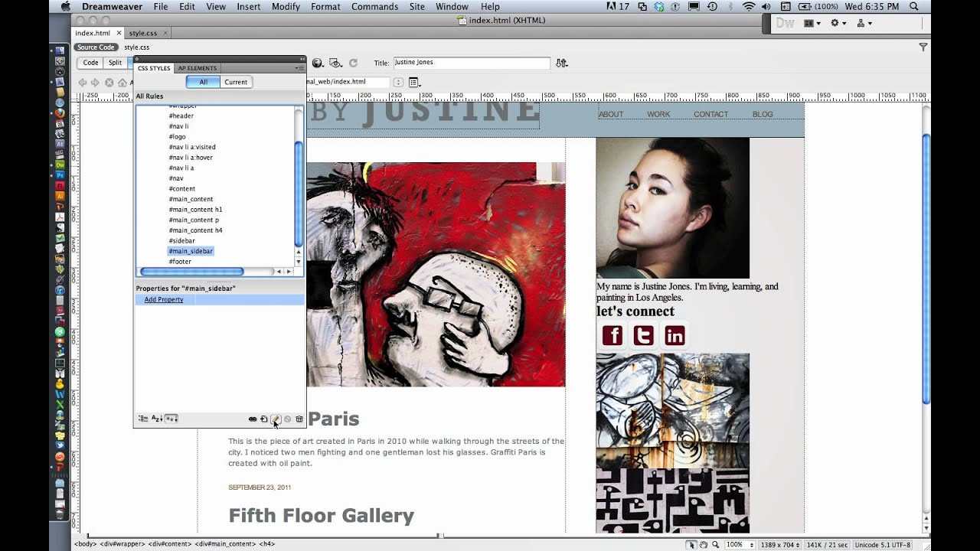Open the visual aids eye dropdown
Screen dimensions: 980x551
point(335,63)
